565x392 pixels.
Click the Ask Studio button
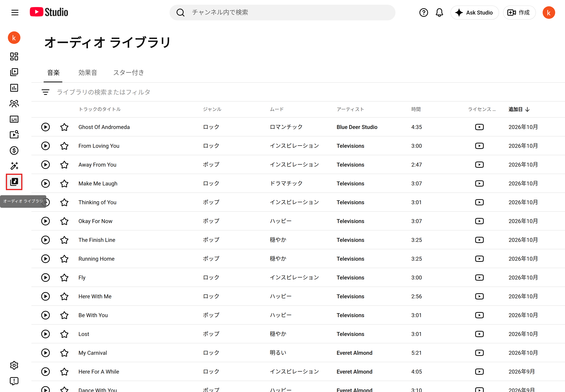(474, 13)
